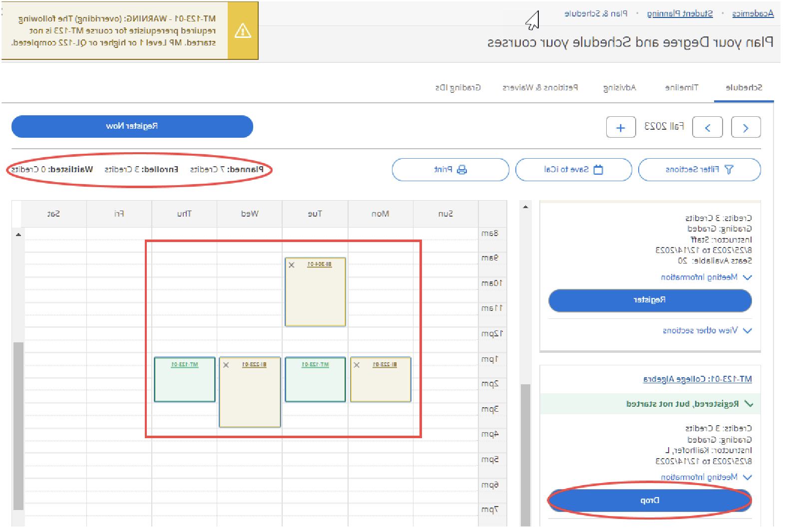This screenshot has width=786, height=532.
Task: Click the Academics breadcrumb link
Action: coord(753,13)
